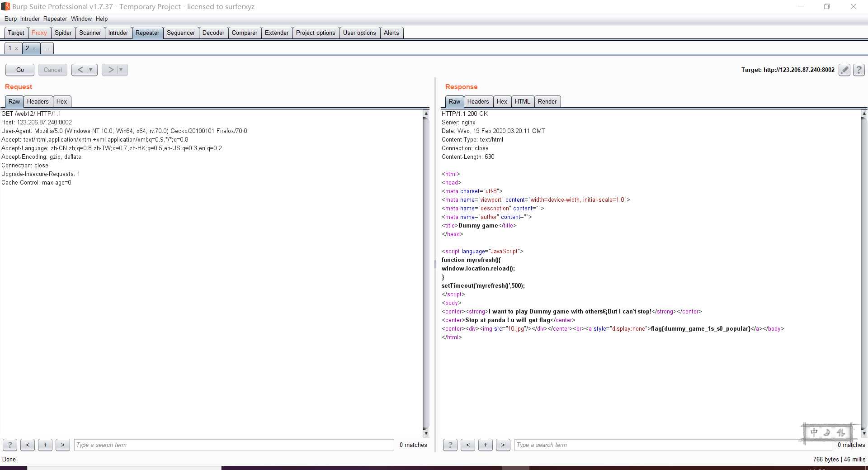The height and width of the screenshot is (470, 868).
Task: Open the Repeater menu
Action: 55,19
